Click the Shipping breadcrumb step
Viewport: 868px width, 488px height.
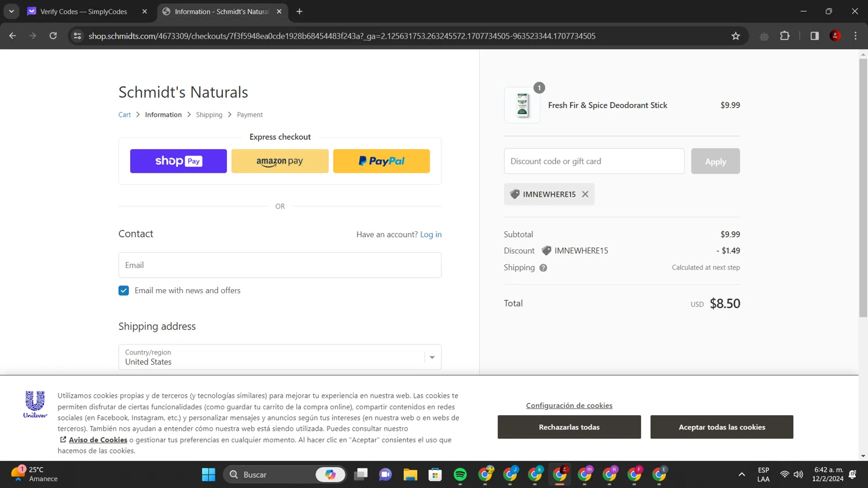[209, 114]
